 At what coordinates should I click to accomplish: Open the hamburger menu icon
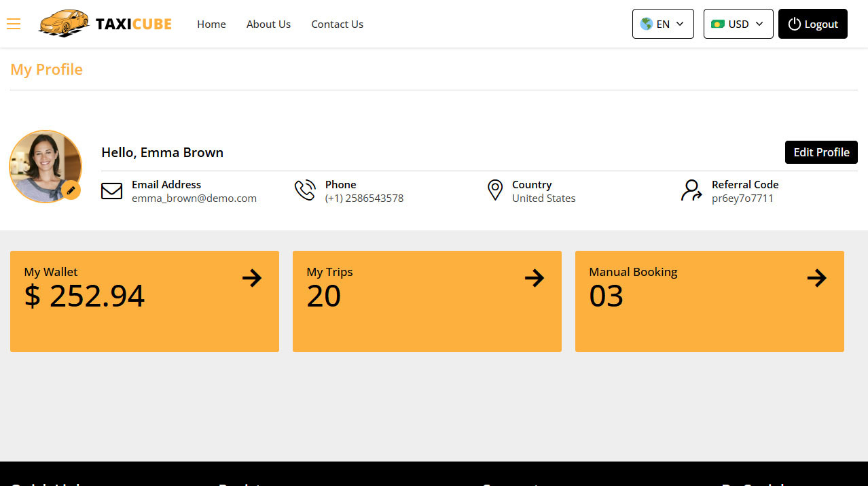coord(14,24)
